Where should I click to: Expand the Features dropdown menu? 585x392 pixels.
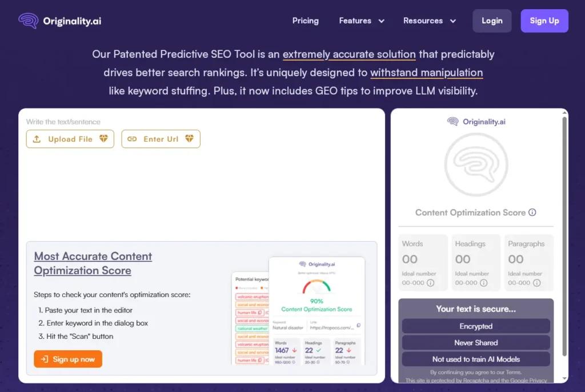coord(362,21)
